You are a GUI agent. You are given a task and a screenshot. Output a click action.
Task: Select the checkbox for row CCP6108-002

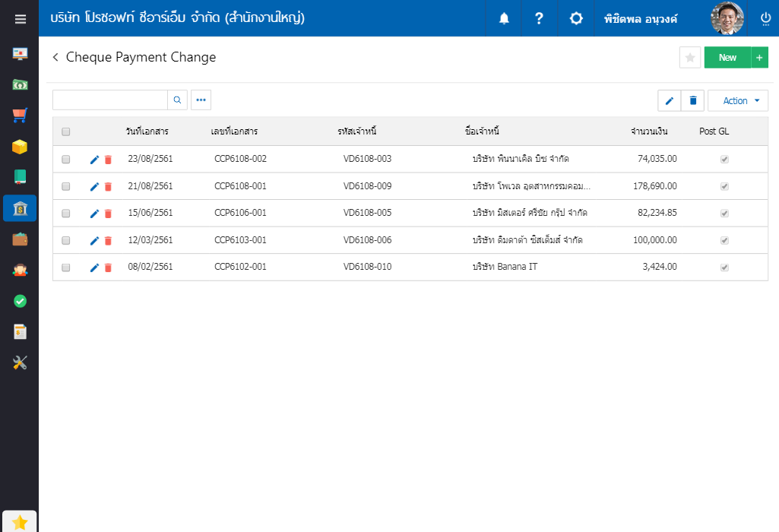pos(65,160)
